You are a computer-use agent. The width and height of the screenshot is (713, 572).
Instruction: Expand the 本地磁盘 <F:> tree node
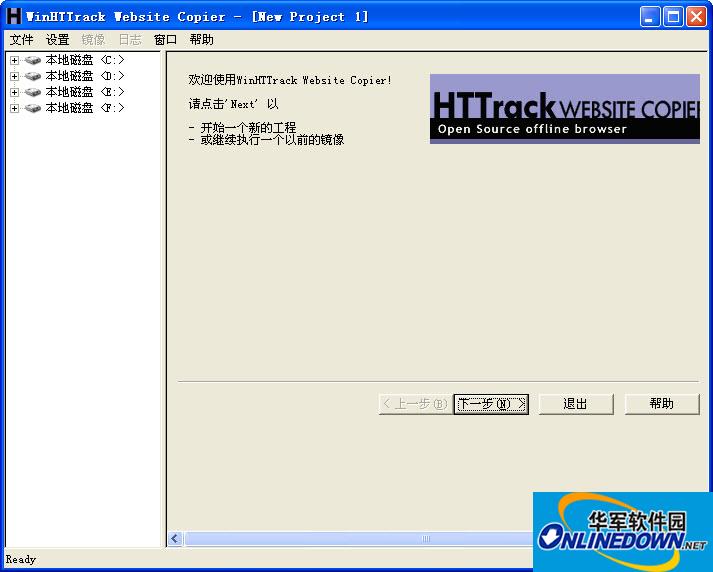click(15, 108)
